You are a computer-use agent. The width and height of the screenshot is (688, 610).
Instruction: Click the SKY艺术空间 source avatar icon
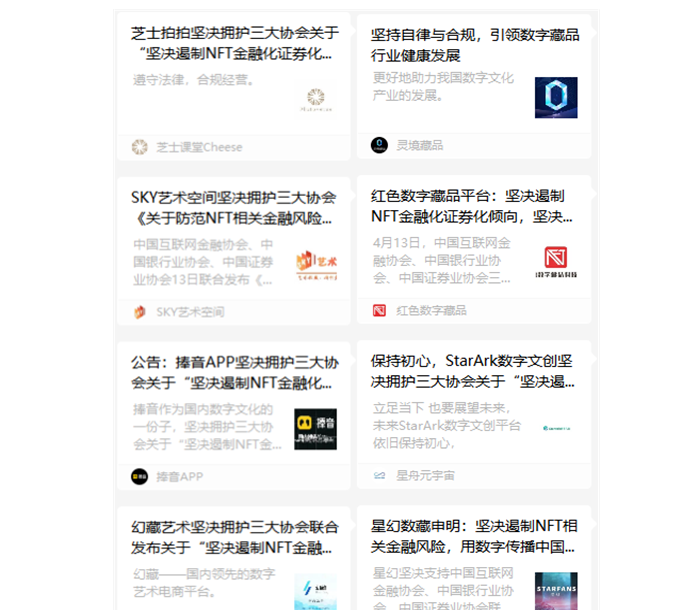pos(140,312)
